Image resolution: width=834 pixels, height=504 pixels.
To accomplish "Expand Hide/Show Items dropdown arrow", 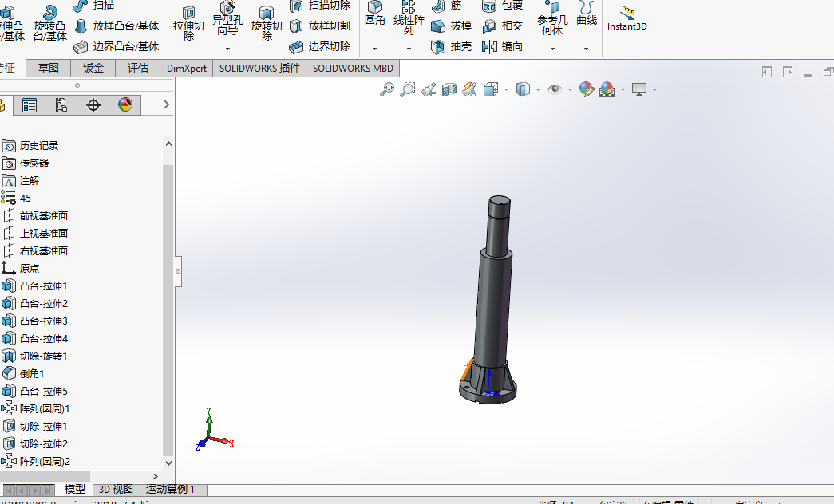I will point(570,90).
